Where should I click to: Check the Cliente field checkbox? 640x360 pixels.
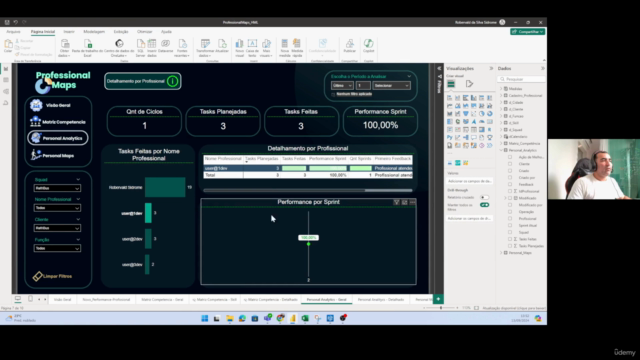pyautogui.click(x=510, y=164)
